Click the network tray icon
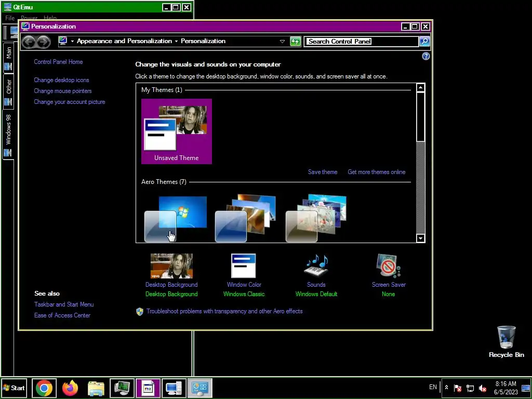 [470, 388]
